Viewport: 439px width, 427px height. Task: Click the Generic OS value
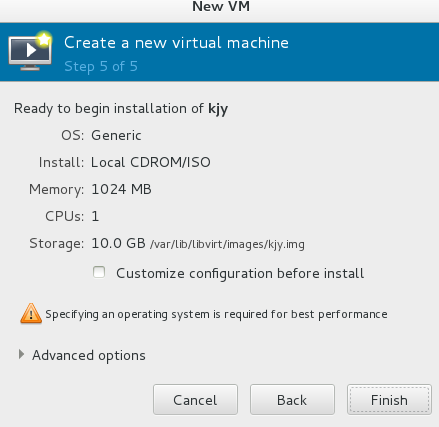click(116, 135)
